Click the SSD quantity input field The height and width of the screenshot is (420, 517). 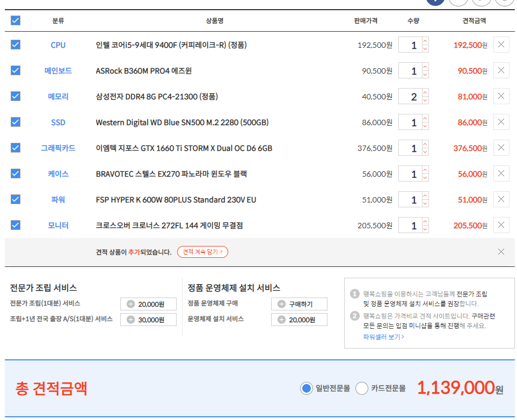pos(410,122)
